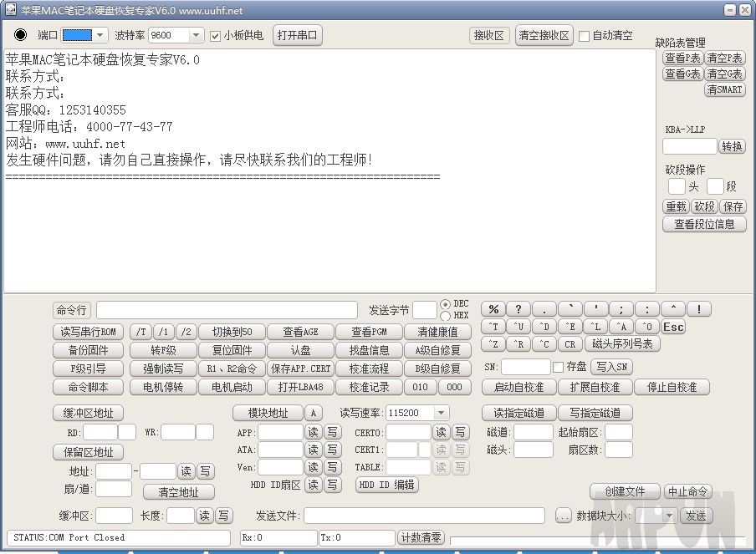Image resolution: width=756 pixels, height=554 pixels.
Task: Expand the 数据块大小 dropdown
Action: click(x=669, y=516)
